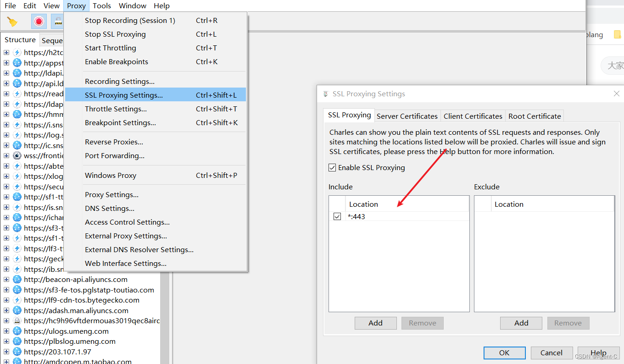Screen dimensions: 624x364
Task: Click lightning icon beside https://log.s host
Action: pyautogui.click(x=17, y=135)
